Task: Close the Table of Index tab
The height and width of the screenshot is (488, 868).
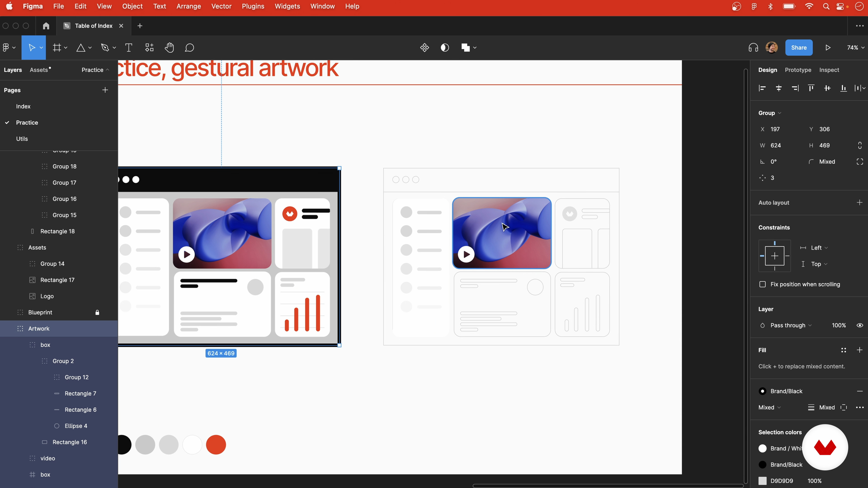Action: 121,26
